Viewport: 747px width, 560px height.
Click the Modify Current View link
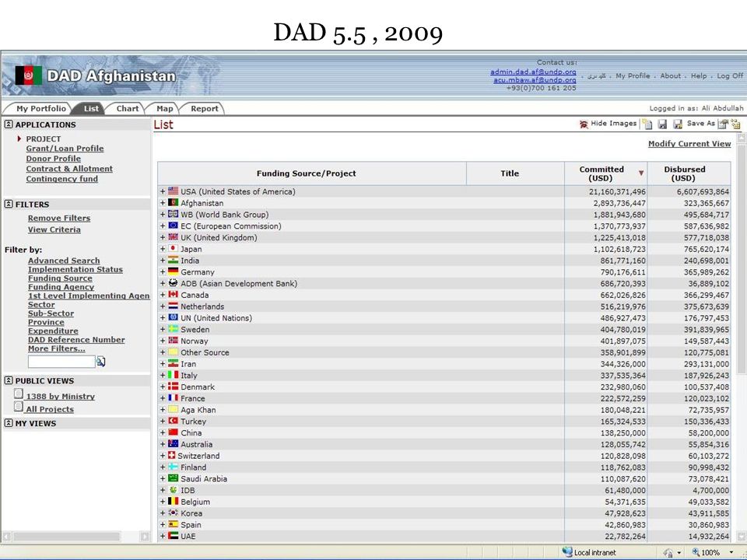[689, 143]
